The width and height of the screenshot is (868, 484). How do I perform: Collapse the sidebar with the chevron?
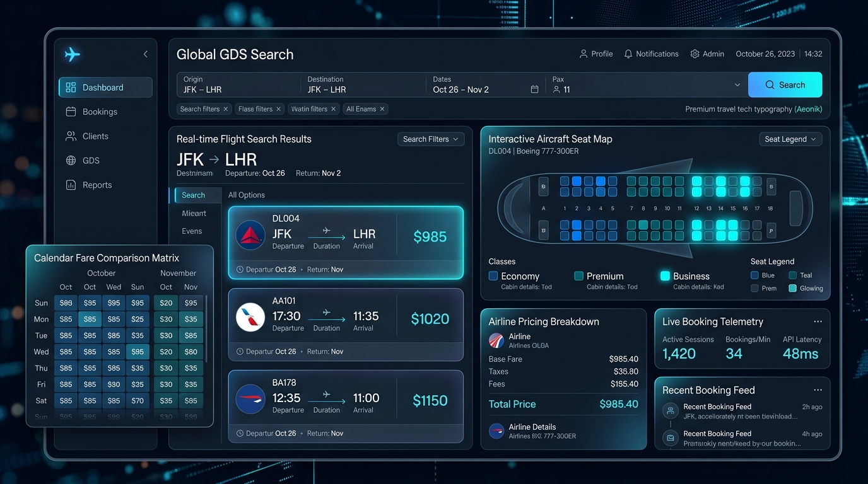(x=146, y=54)
